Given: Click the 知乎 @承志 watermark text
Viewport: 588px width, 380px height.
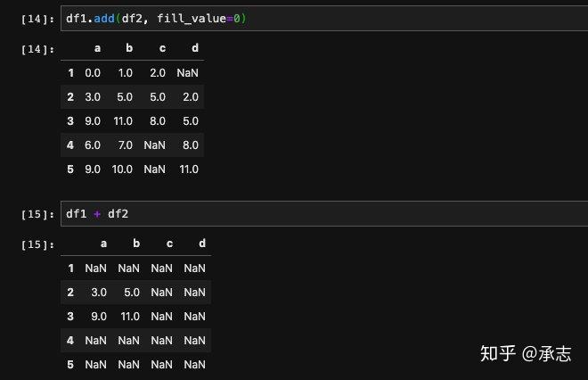Looking at the screenshot, I should [x=526, y=353].
